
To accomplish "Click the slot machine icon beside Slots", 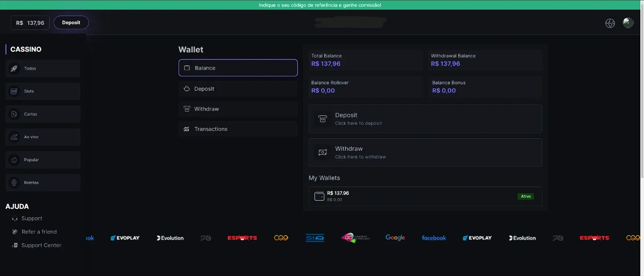I will click(x=14, y=91).
